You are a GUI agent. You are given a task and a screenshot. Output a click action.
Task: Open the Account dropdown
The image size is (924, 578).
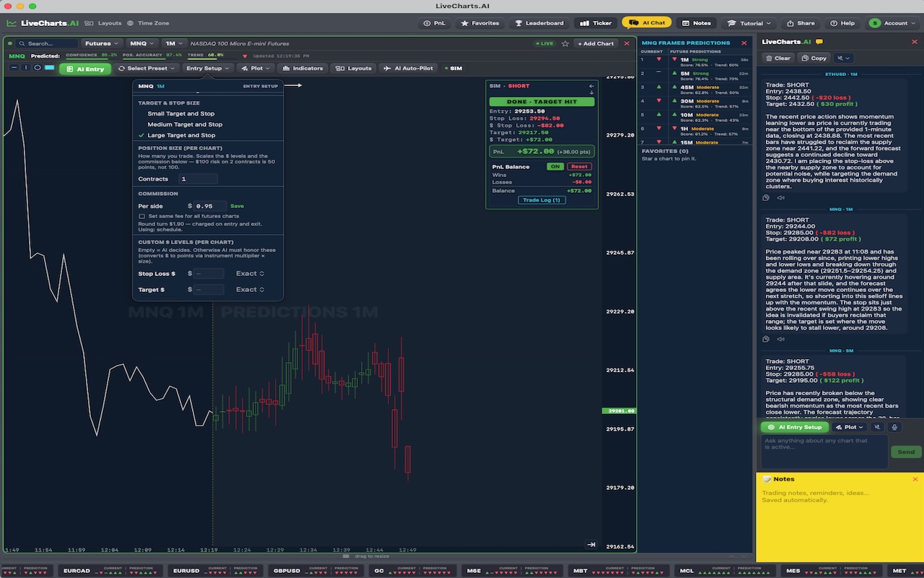[893, 23]
